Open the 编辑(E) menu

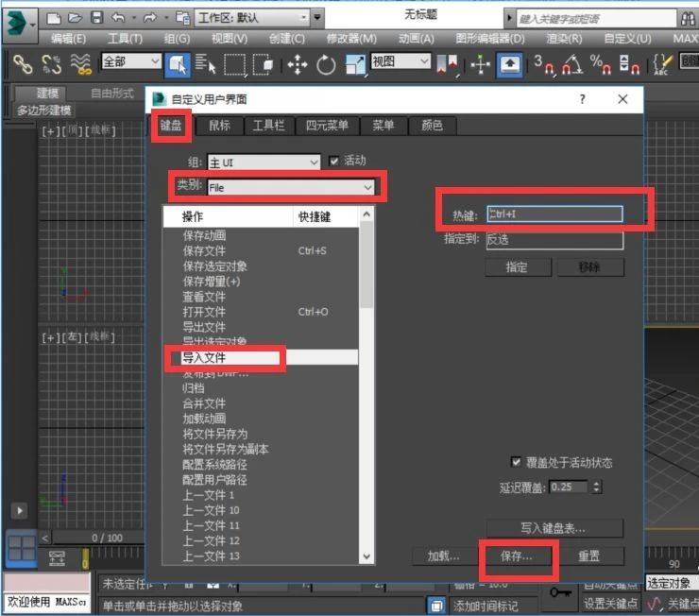point(68,39)
